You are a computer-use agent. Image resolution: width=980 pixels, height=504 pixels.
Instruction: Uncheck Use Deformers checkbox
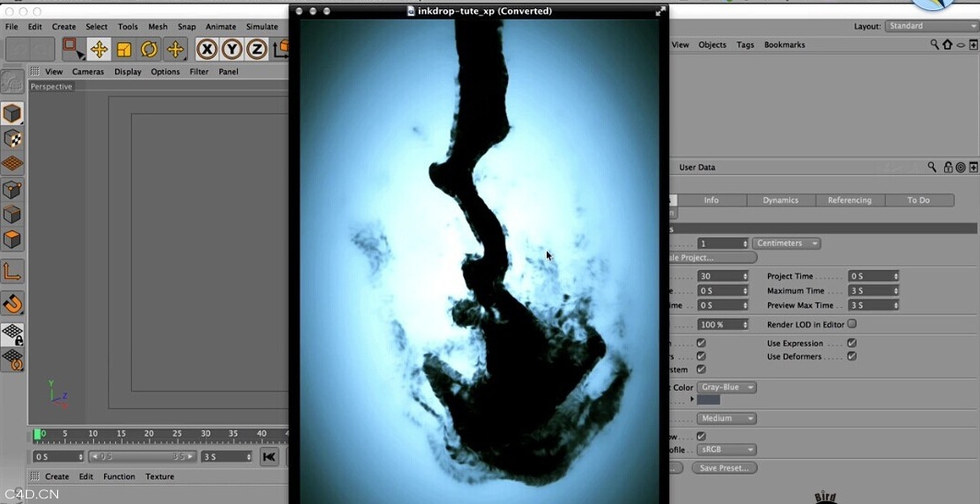(x=852, y=357)
